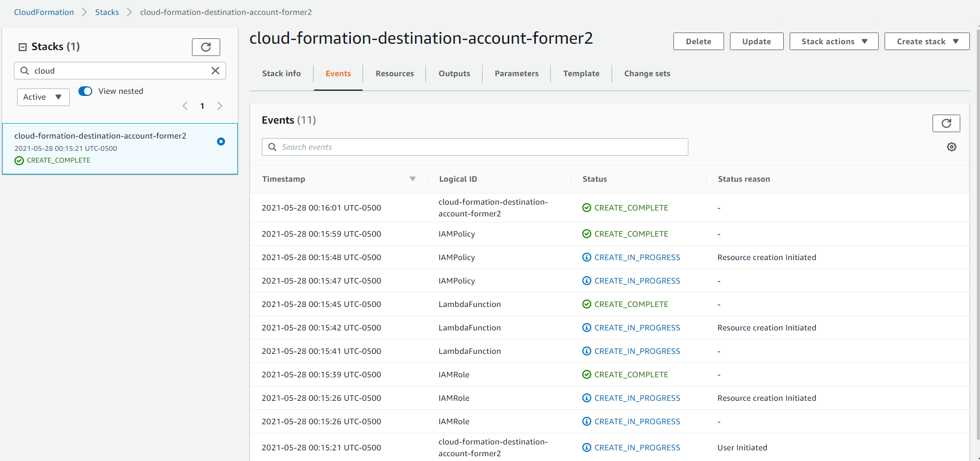Click the Status reason column header
This screenshot has width=980, height=461.
pyautogui.click(x=744, y=179)
